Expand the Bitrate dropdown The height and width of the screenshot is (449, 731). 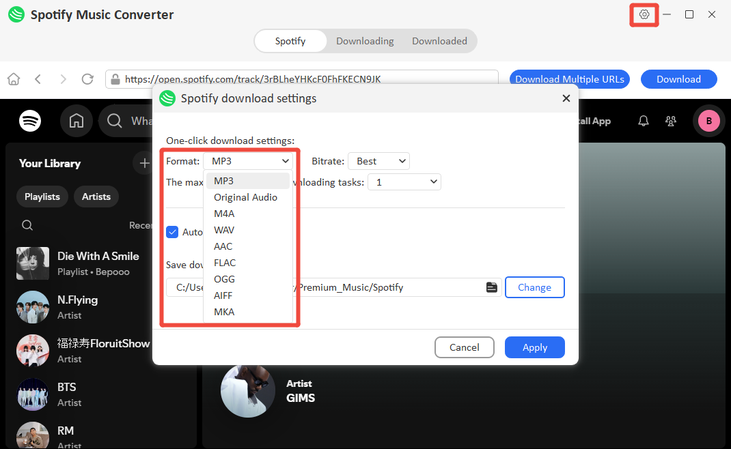tap(380, 161)
